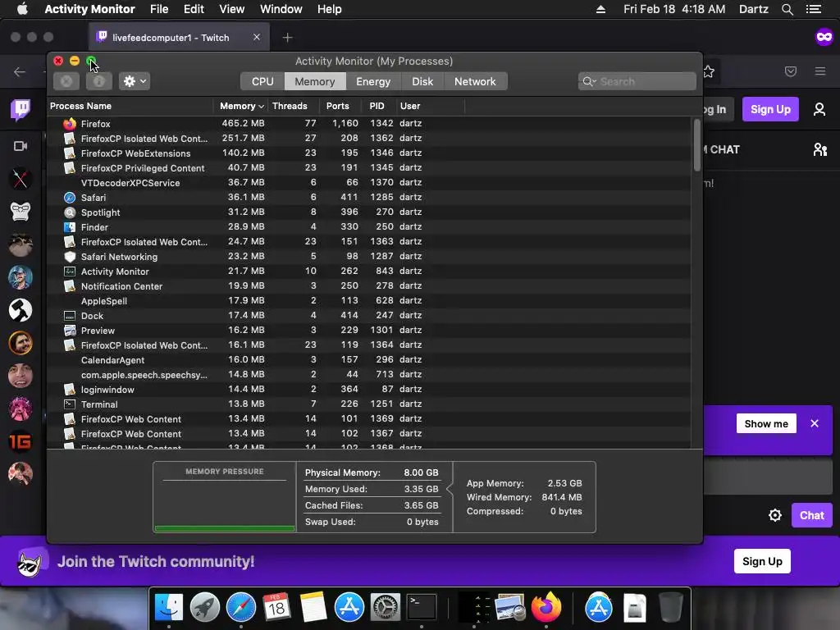The width and height of the screenshot is (840, 630).
Task: Select the loginwindow process row
Action: [369, 390]
